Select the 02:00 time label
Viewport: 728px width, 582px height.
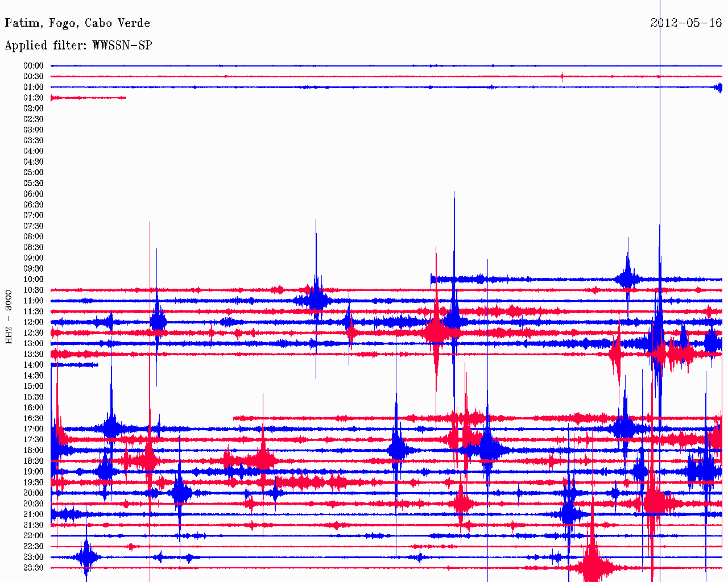pyautogui.click(x=34, y=109)
